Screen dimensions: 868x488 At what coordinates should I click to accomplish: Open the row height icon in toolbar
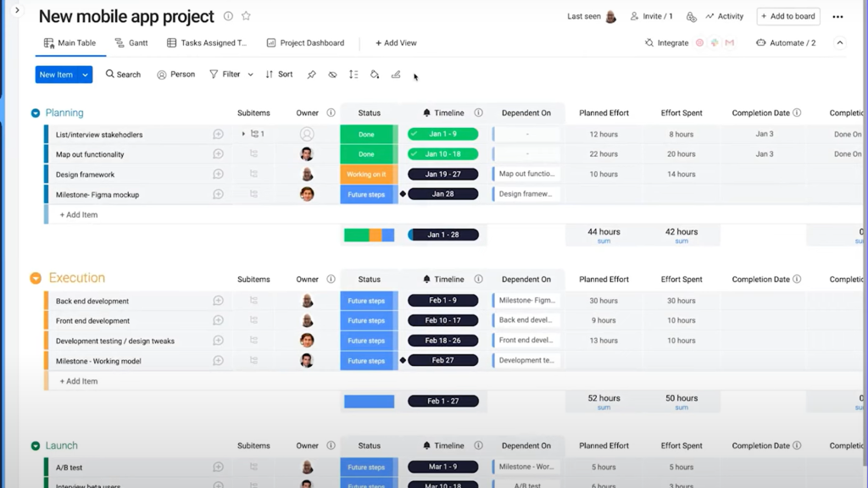point(353,75)
